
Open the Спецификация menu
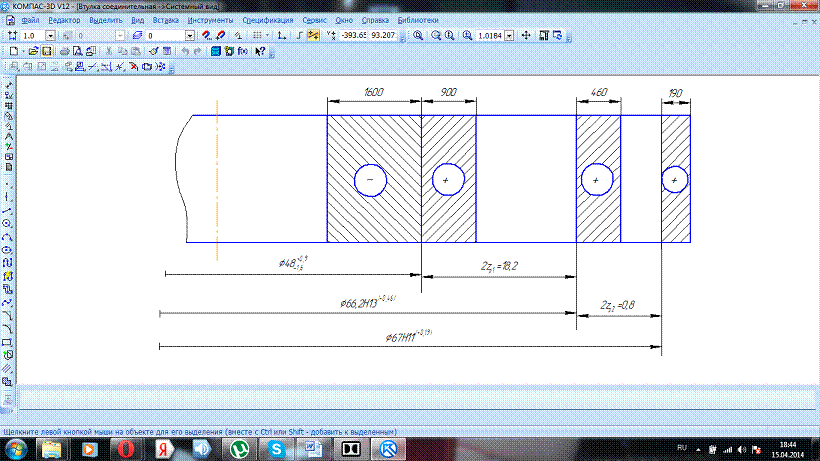point(268,20)
